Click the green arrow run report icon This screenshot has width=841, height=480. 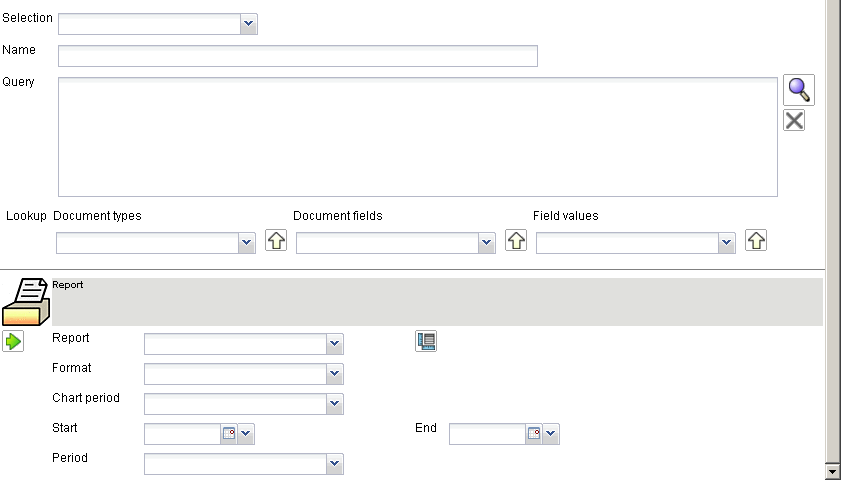pyautogui.click(x=13, y=342)
